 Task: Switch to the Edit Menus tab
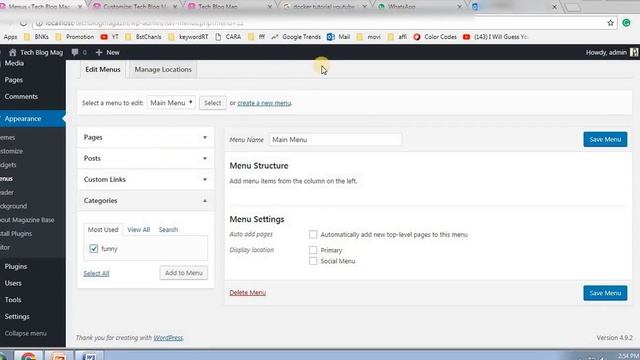pyautogui.click(x=103, y=69)
